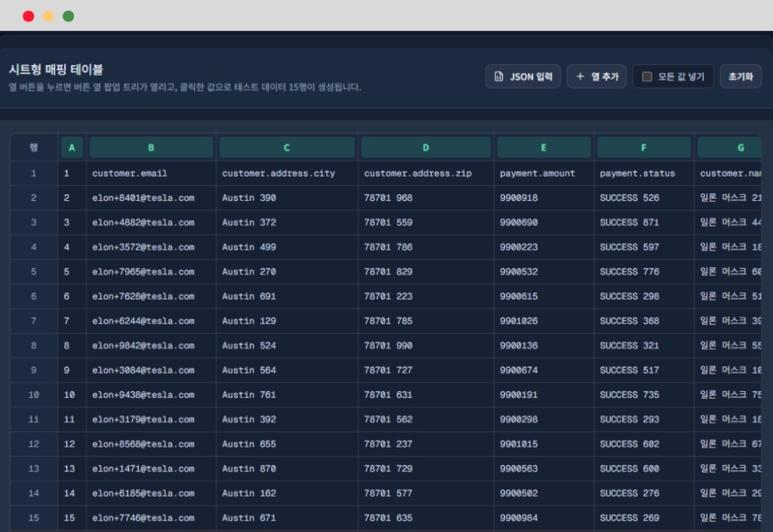
Task: Click amount cell 9901026
Action: 544,321
